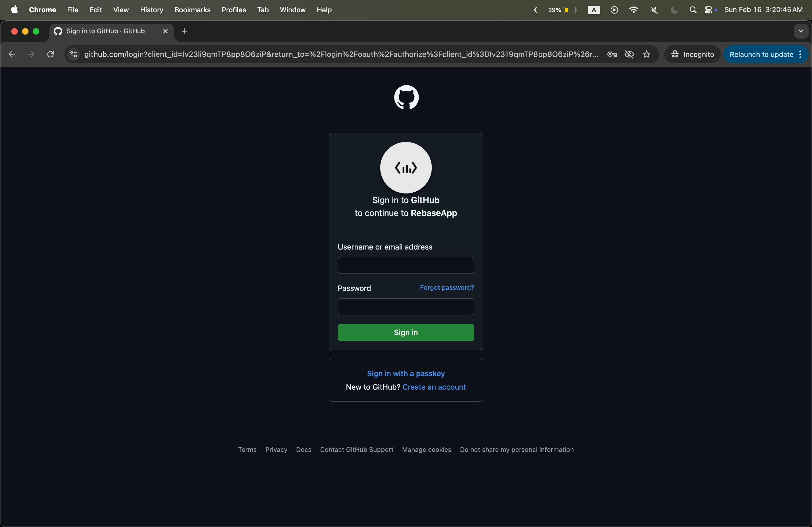812x527 pixels.
Task: Expand the tab search dropdown chevron
Action: (x=801, y=31)
